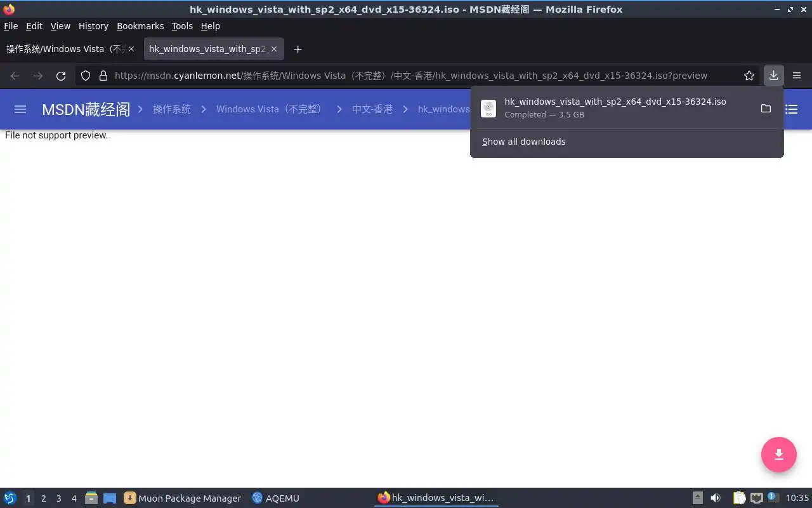Click the hk_windows breadcrumb item
The height and width of the screenshot is (508, 812).
[443, 109]
